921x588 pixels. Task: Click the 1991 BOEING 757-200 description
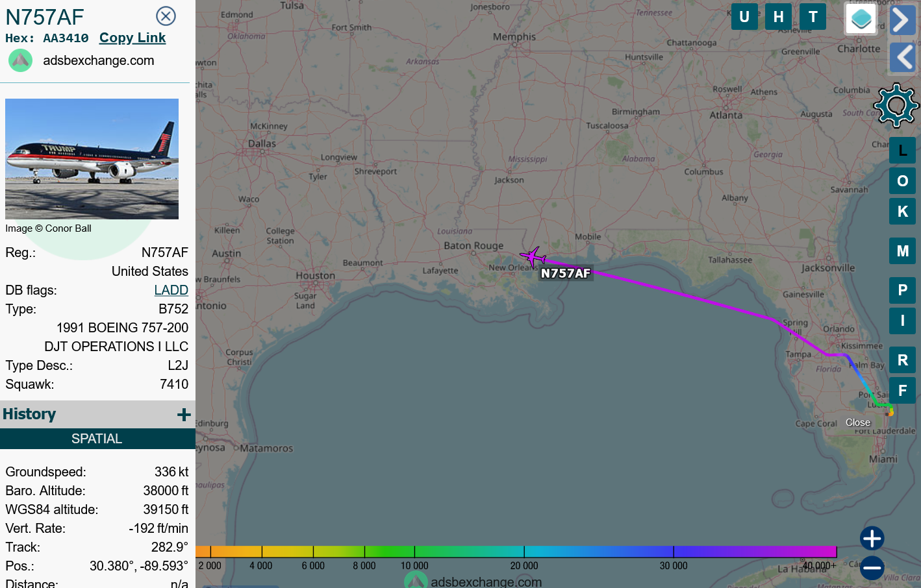coord(123,328)
